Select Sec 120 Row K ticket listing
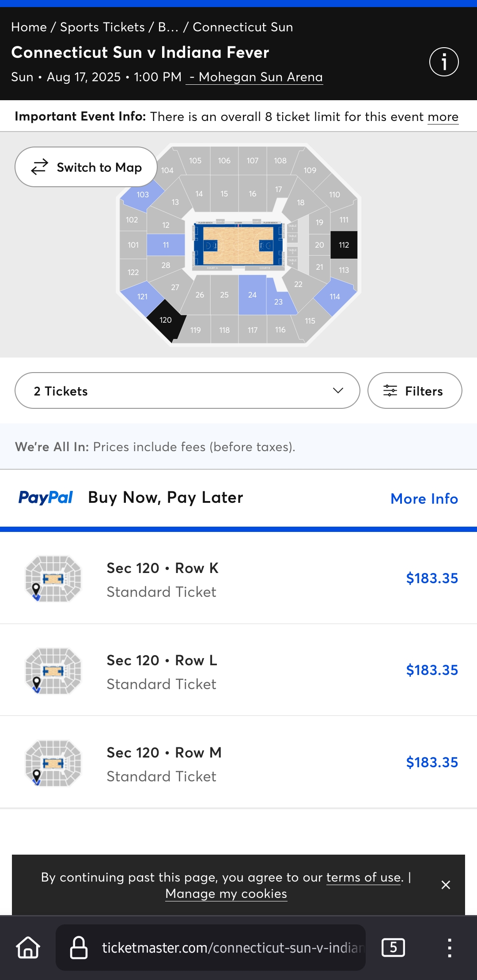 [238, 578]
